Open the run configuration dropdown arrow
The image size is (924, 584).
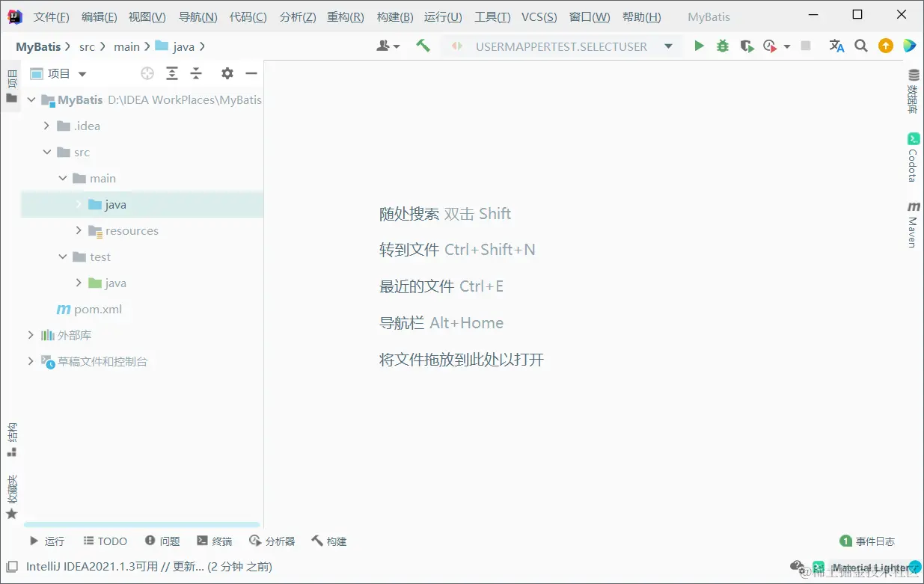pos(668,46)
